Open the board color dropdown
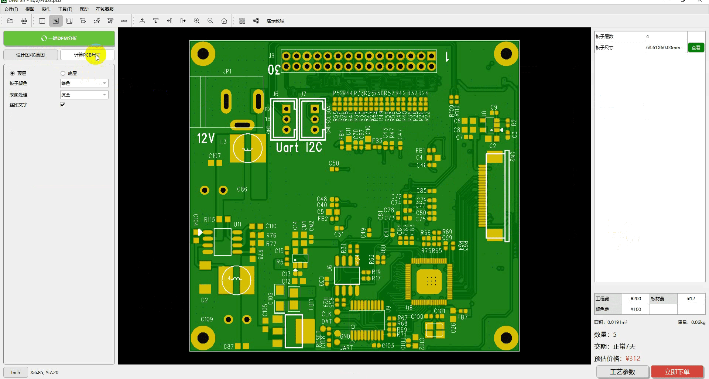The height and width of the screenshot is (379, 709). tap(84, 83)
